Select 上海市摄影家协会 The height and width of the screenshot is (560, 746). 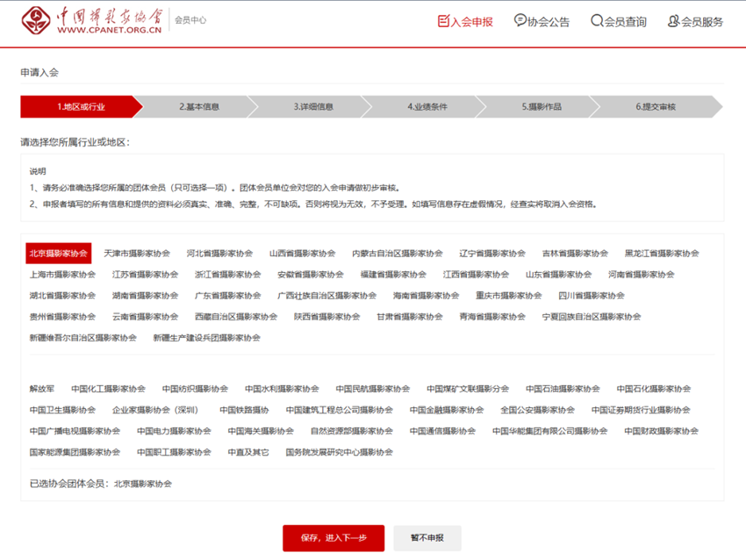(x=63, y=275)
